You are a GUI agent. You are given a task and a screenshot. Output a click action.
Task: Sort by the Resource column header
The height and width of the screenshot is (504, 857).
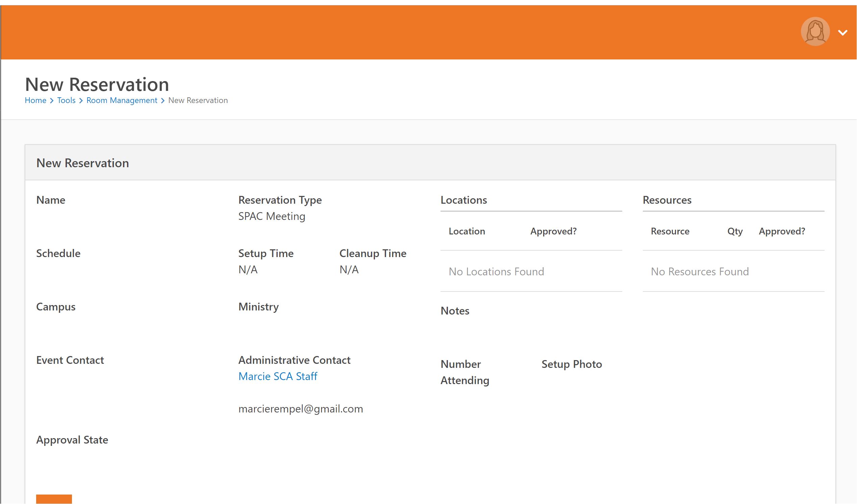[x=670, y=231]
